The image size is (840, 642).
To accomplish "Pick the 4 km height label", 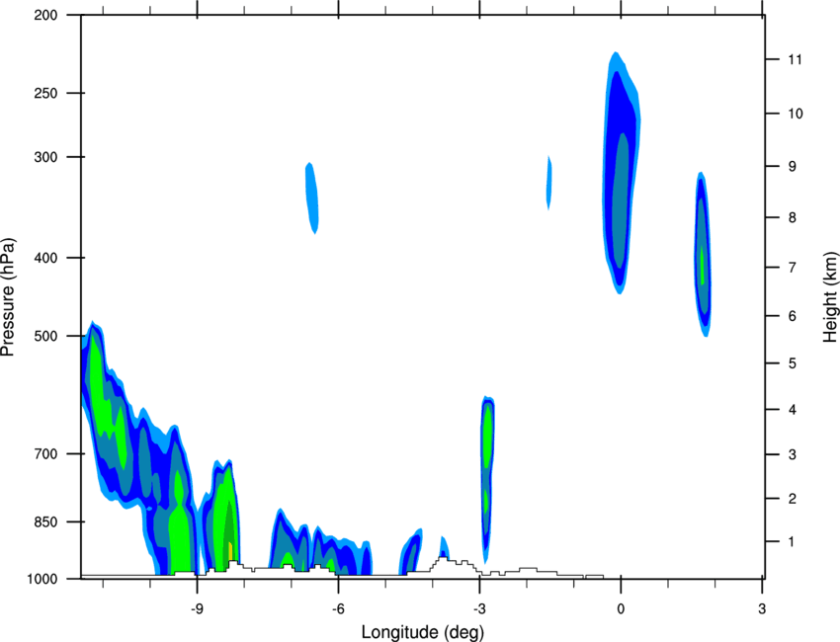I will [792, 410].
